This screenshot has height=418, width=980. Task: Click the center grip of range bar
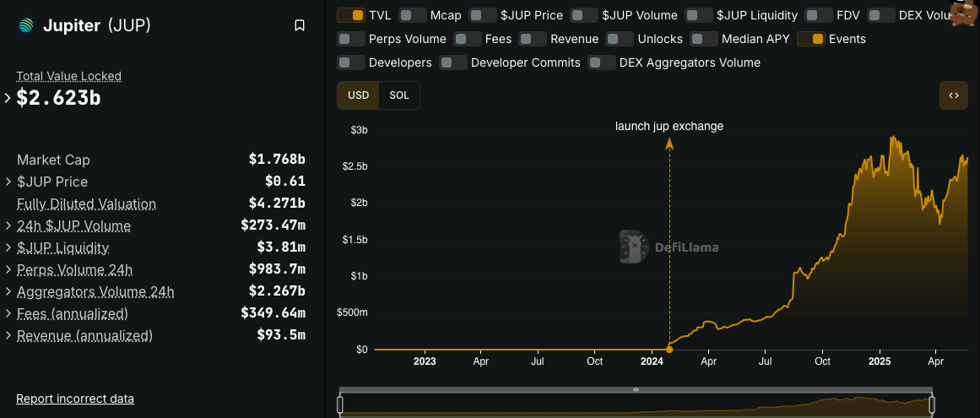636,390
